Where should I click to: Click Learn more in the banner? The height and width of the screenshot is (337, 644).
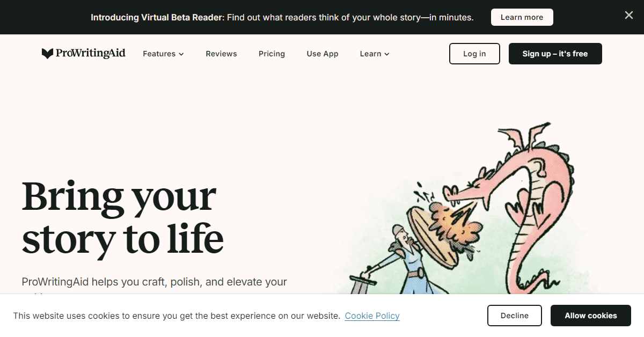[522, 17]
